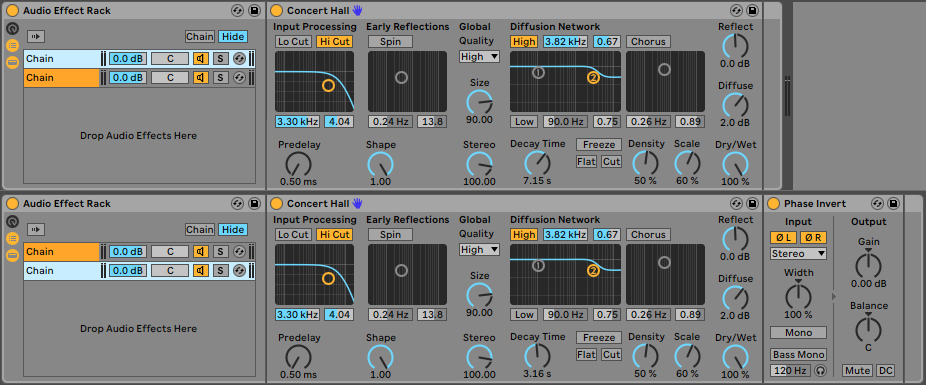Screen dimensions: 926x385
Task: Toggle Mute in Phase Invert output
Action: click(857, 371)
